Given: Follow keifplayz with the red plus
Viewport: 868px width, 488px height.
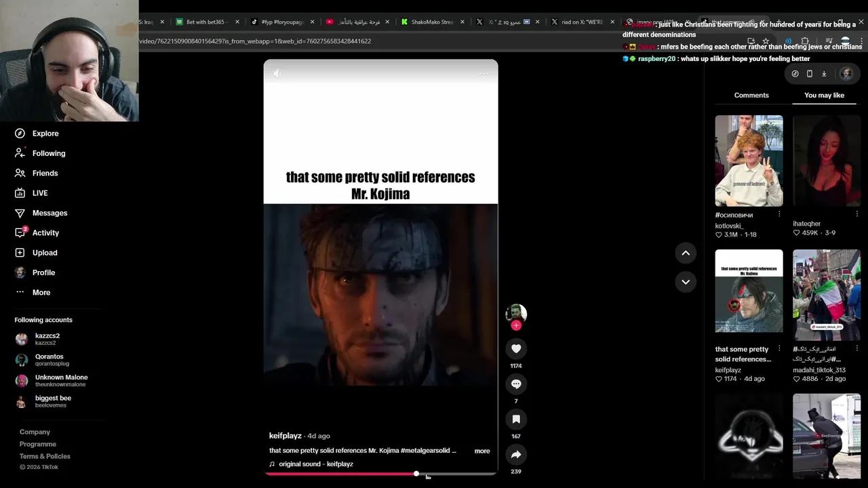Looking at the screenshot, I should click(x=516, y=325).
